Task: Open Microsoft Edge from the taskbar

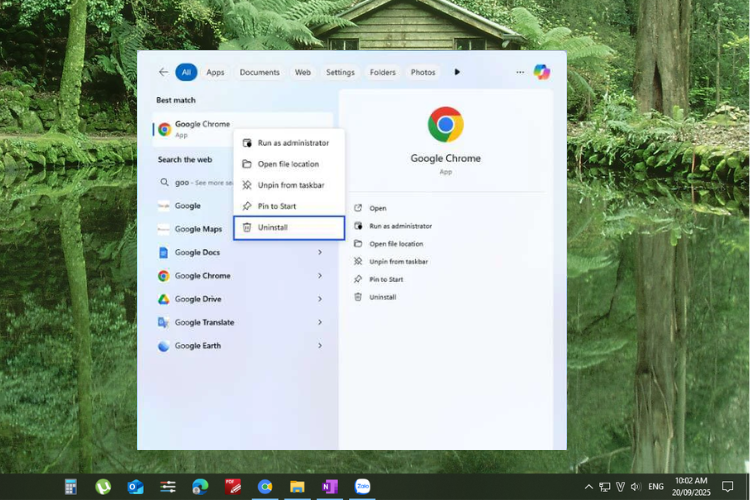Action: pos(200,487)
